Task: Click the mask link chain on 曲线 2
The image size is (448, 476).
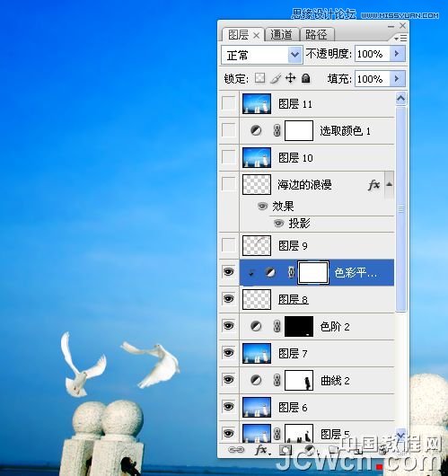Action: tap(277, 381)
